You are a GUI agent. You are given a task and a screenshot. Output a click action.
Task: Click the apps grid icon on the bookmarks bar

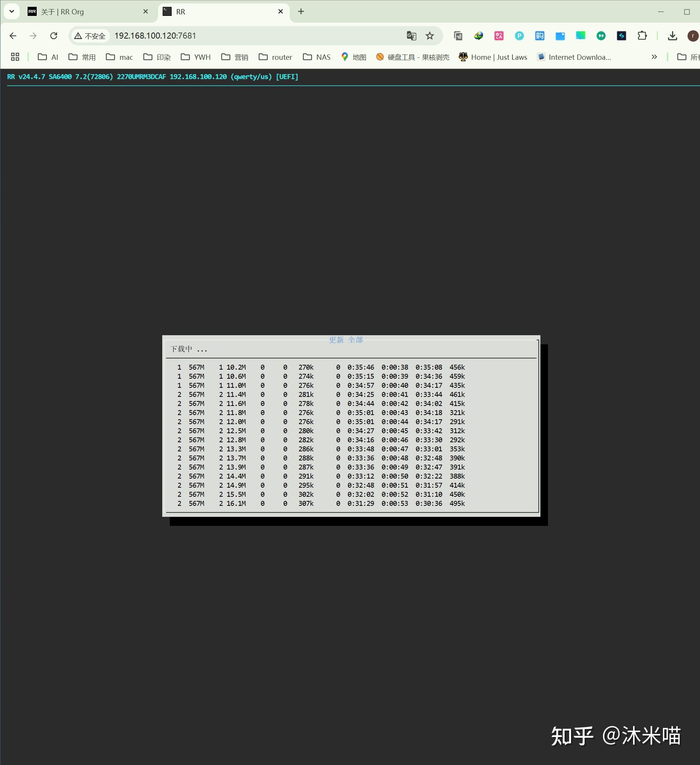pyautogui.click(x=15, y=57)
